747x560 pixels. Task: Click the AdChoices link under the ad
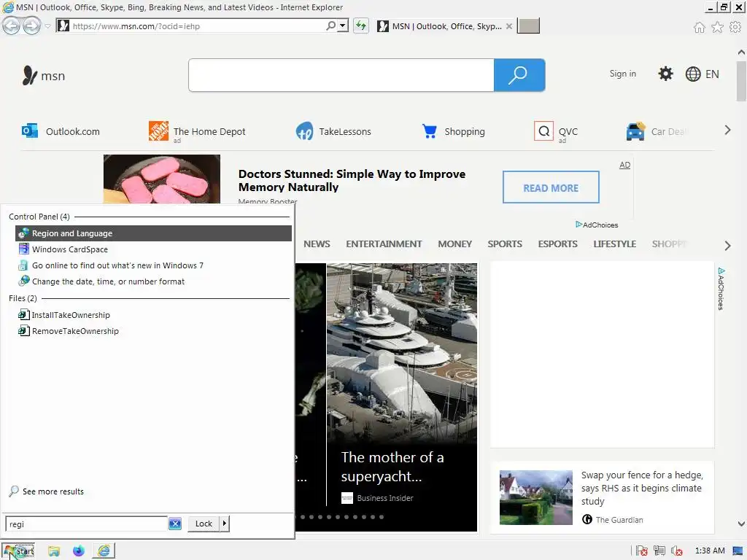[597, 225]
